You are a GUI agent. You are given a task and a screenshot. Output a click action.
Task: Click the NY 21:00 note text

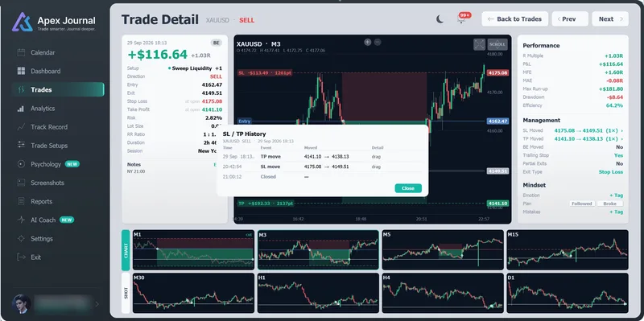pos(136,171)
